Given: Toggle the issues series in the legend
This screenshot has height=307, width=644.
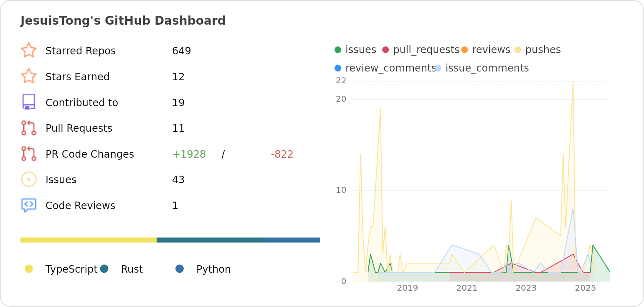Looking at the screenshot, I should [x=337, y=49].
